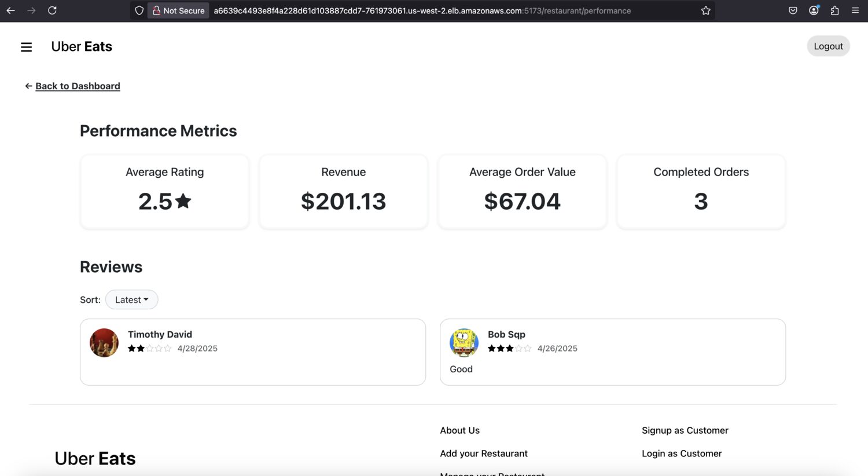Click the Completed Orders count 3
868x476 pixels.
click(701, 202)
